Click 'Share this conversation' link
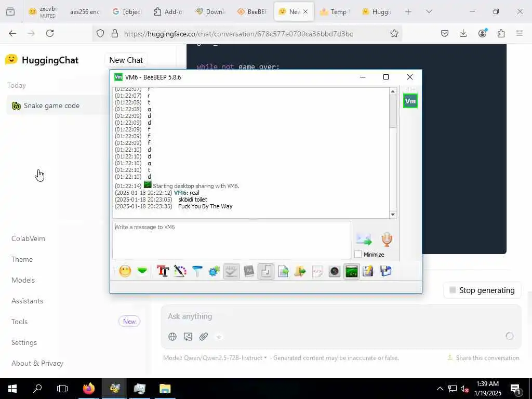The image size is (532, 399). (x=484, y=357)
